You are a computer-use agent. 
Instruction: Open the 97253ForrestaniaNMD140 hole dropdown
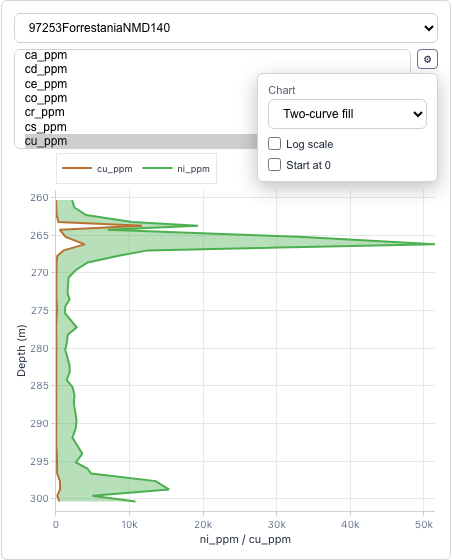pyautogui.click(x=226, y=28)
